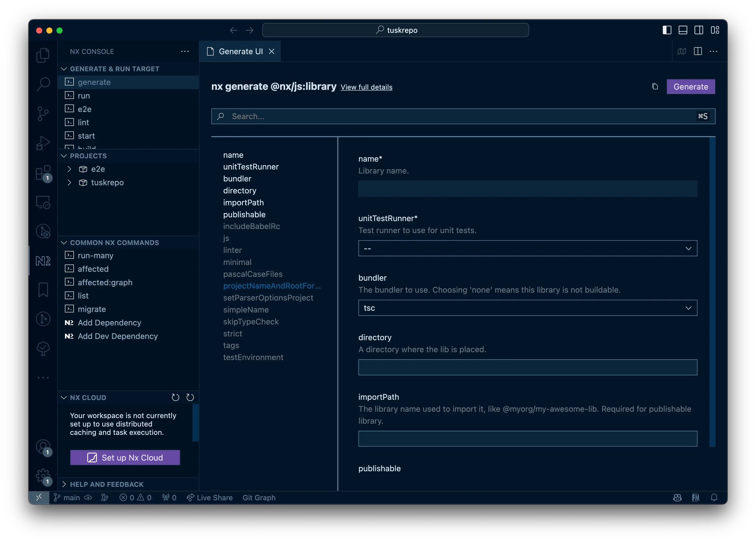The height and width of the screenshot is (542, 756).
Task: Open the Explorer view in the activity bar
Action: (43, 55)
